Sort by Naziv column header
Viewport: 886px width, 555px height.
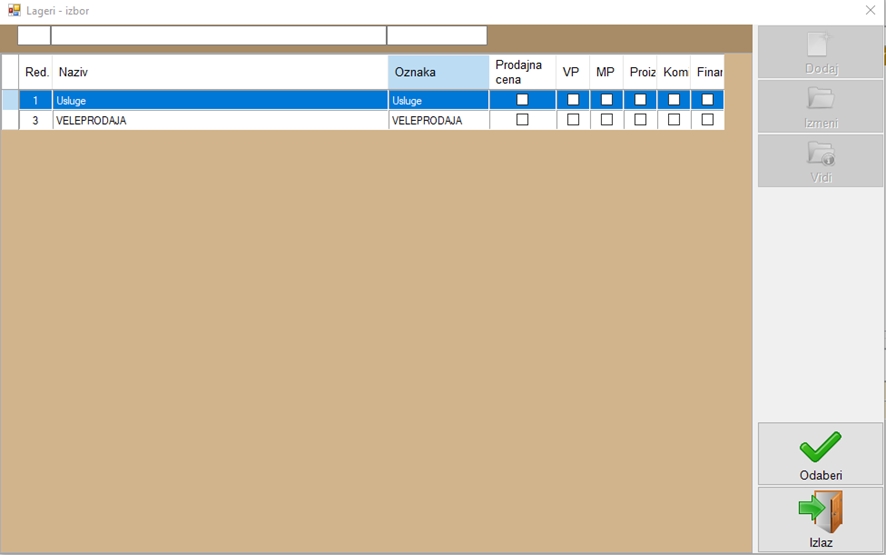[x=220, y=72]
